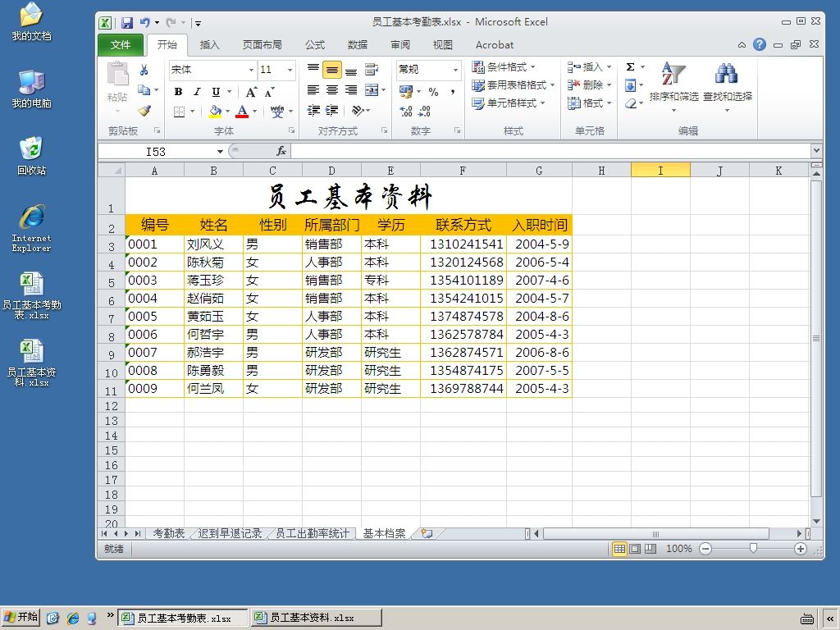
Task: Click in the formula bar input
Action: pos(550,152)
